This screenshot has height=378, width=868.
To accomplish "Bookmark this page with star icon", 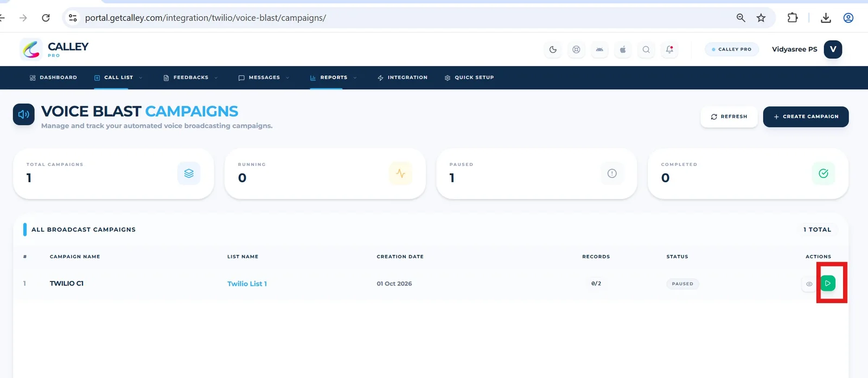I will 761,18.
